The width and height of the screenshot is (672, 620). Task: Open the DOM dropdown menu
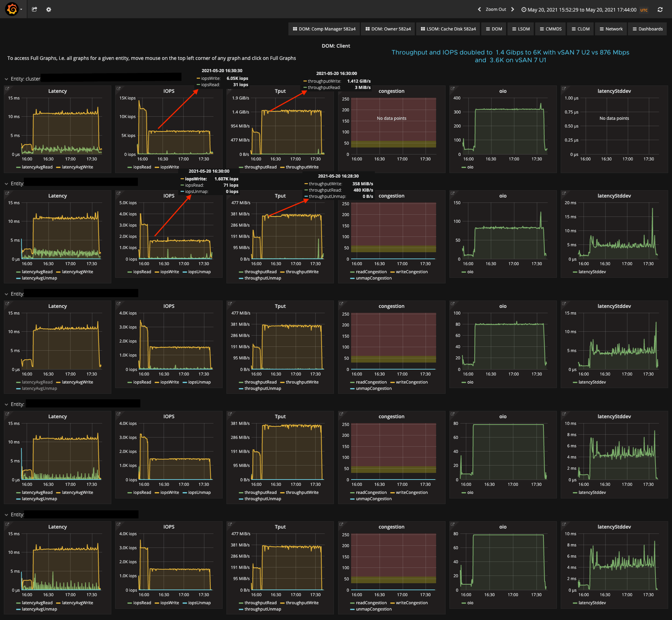[494, 29]
